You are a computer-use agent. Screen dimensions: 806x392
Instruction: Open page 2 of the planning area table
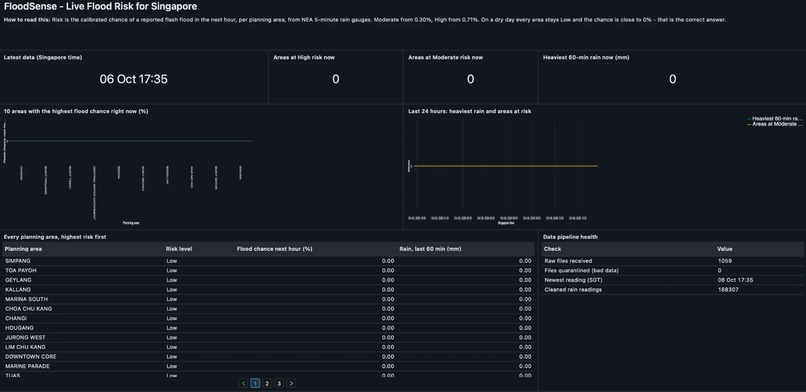[267, 383]
